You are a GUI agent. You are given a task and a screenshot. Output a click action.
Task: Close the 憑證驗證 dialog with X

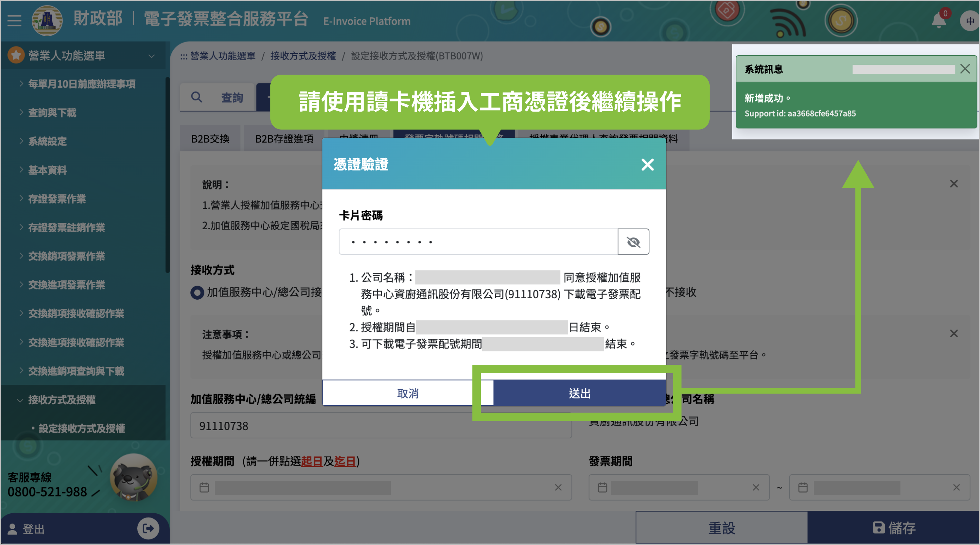pyautogui.click(x=647, y=165)
